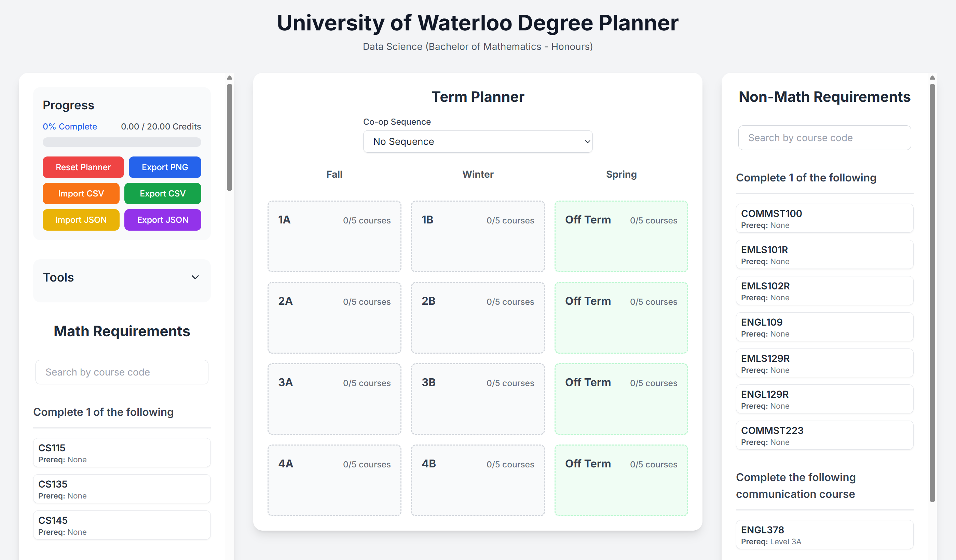
Task: Select the CS115 course card
Action: [122, 452]
